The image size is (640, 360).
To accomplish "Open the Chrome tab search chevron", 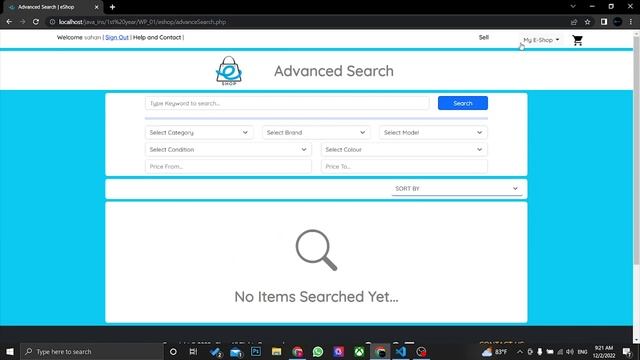I will click(573, 7).
